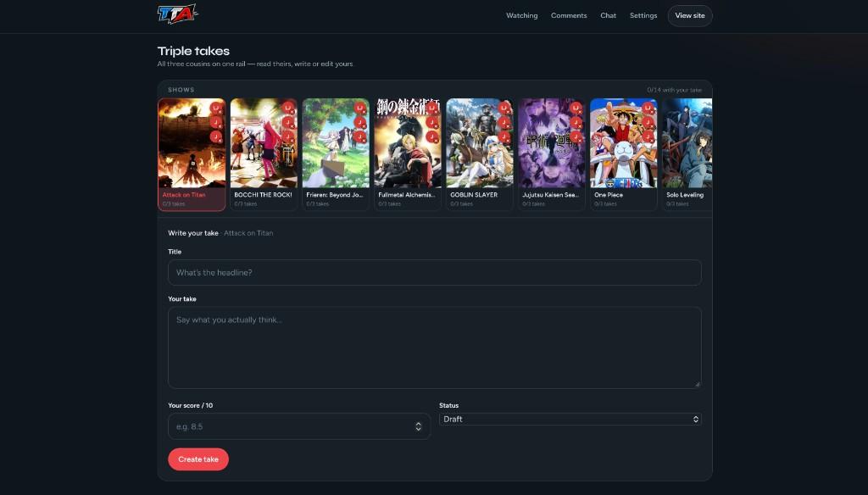Click the "SHOWS" section label
This screenshot has width=868, height=495.
181,90
